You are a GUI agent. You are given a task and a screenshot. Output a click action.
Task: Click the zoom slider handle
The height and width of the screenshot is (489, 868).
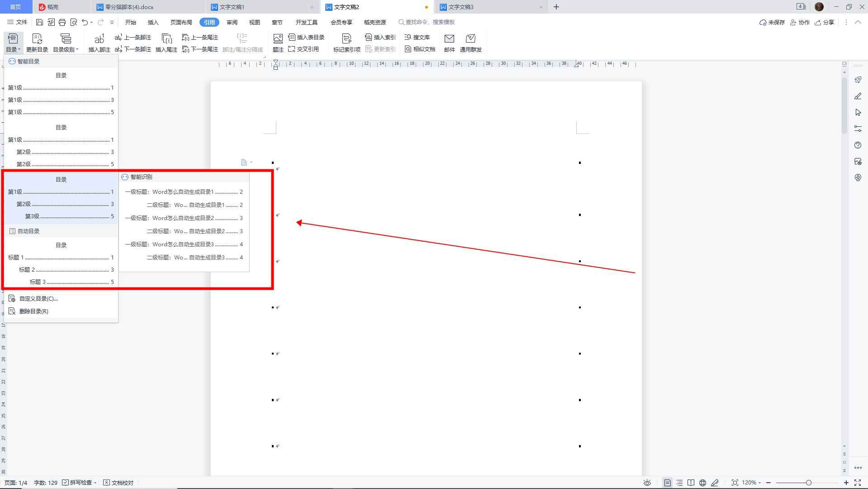808,483
